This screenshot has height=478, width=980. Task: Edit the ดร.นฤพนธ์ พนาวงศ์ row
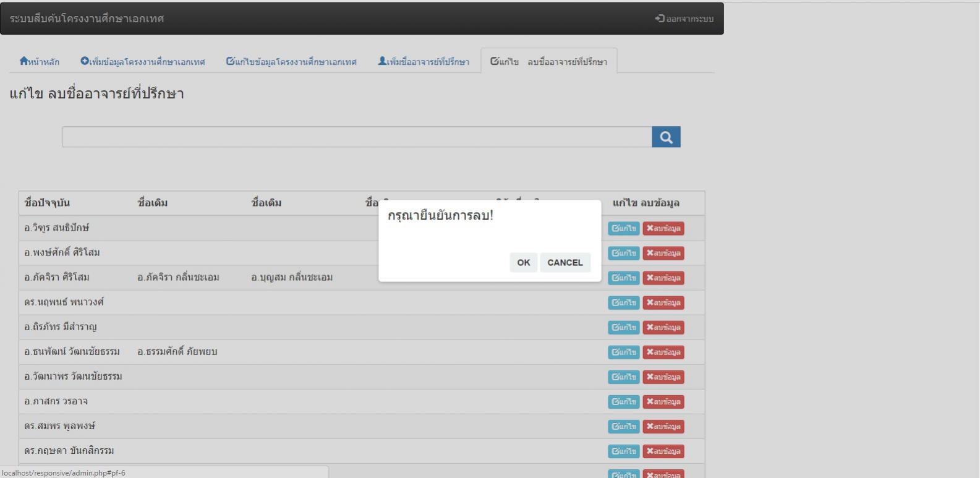[x=624, y=302]
